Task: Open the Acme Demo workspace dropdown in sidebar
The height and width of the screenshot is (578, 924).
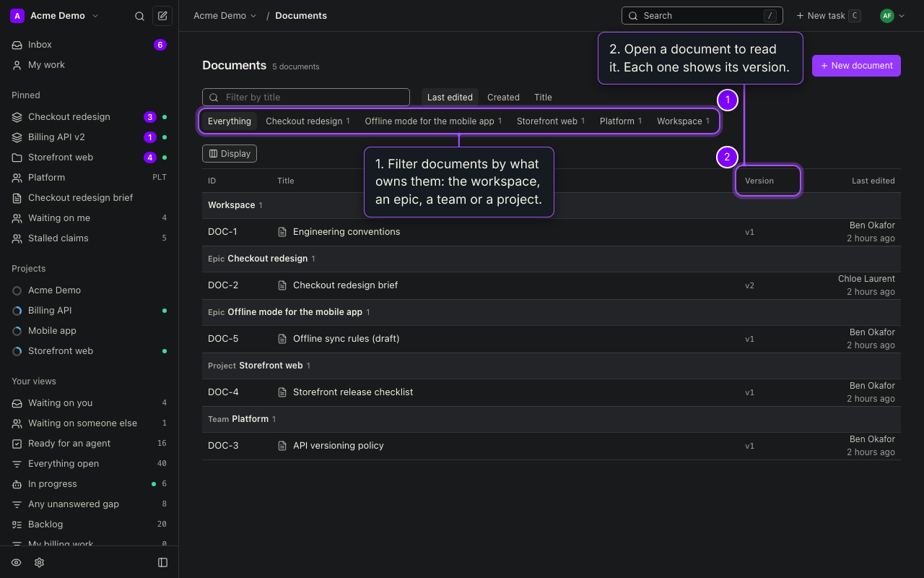Action: tap(55, 16)
